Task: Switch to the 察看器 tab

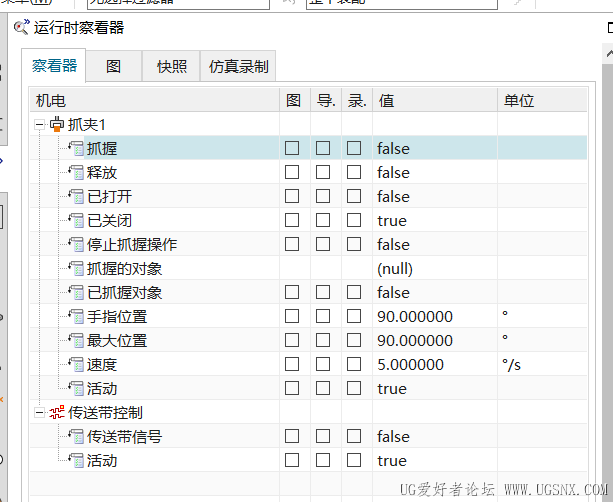Action: (x=54, y=66)
